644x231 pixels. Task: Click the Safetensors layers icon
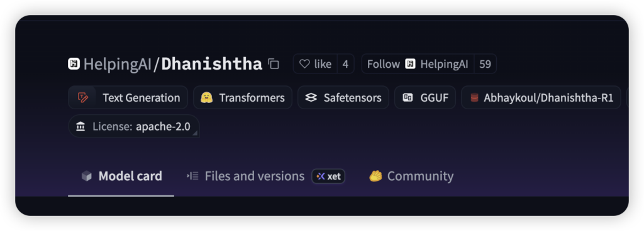pos(311,97)
